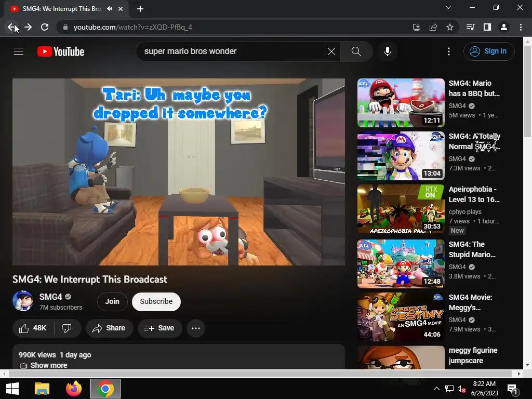Click the horizontal scrollbar at bottom
The width and height of the screenshot is (532, 399).
click(x=260, y=374)
